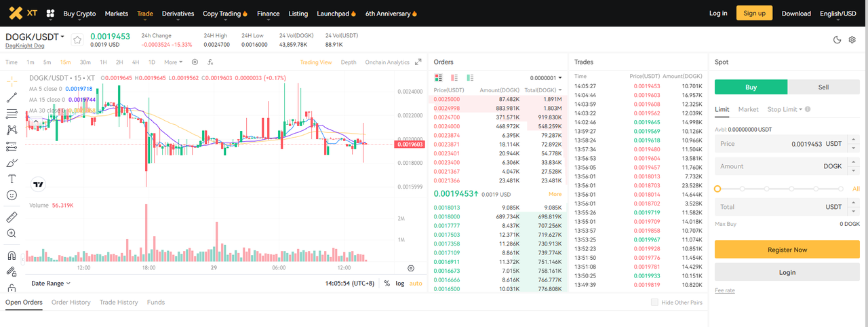Add DOGK/USDT to favorites star

click(x=77, y=40)
